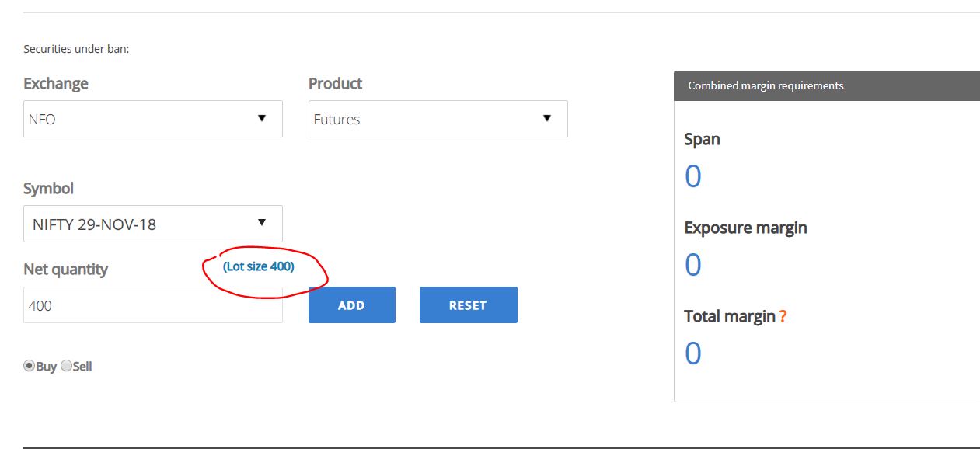Click the orange question mark beside Total margin
Image resolution: width=980 pixels, height=449 pixels.
coord(783,317)
